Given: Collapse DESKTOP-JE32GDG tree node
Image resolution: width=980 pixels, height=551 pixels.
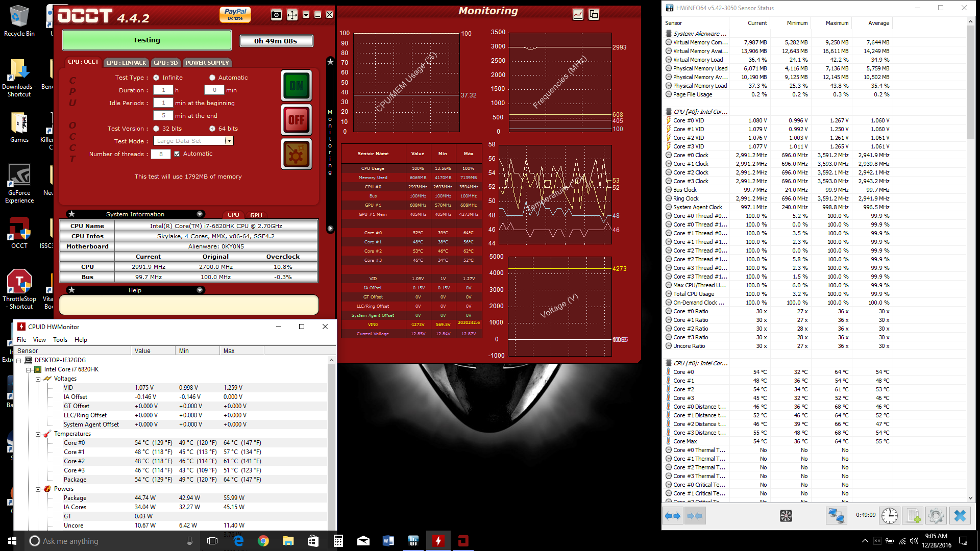Looking at the screenshot, I should point(19,360).
